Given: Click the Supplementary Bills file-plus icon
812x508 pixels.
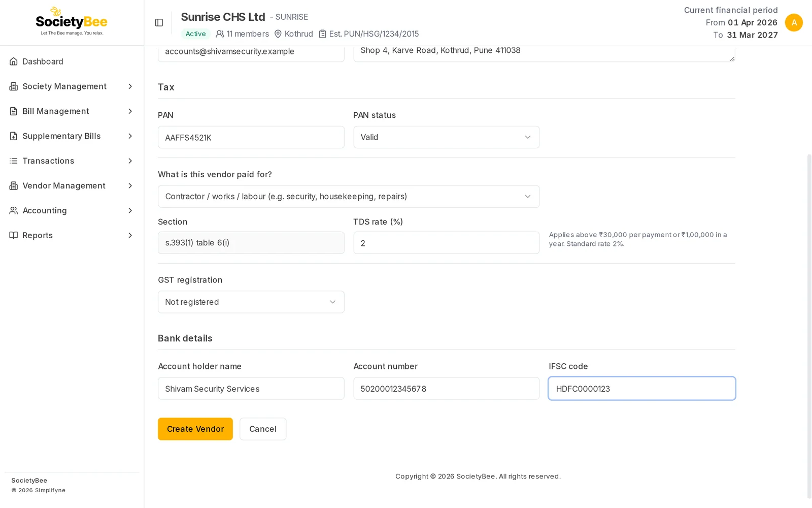Looking at the screenshot, I should point(14,136).
